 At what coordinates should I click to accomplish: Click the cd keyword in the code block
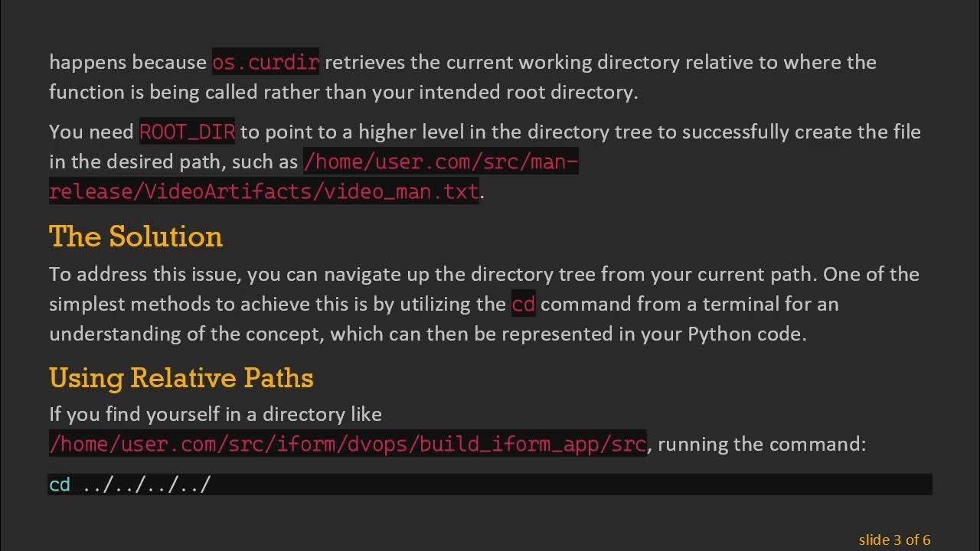[x=60, y=484]
